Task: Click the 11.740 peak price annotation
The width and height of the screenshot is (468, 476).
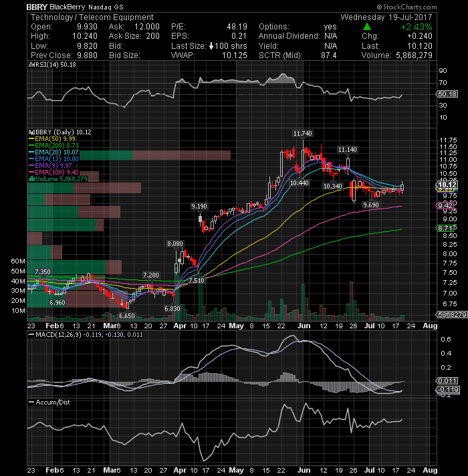Action: [303, 133]
